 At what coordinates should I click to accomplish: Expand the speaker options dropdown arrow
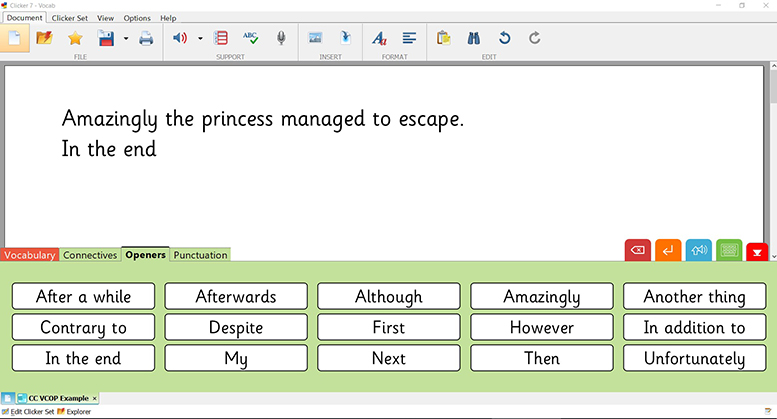(200, 39)
